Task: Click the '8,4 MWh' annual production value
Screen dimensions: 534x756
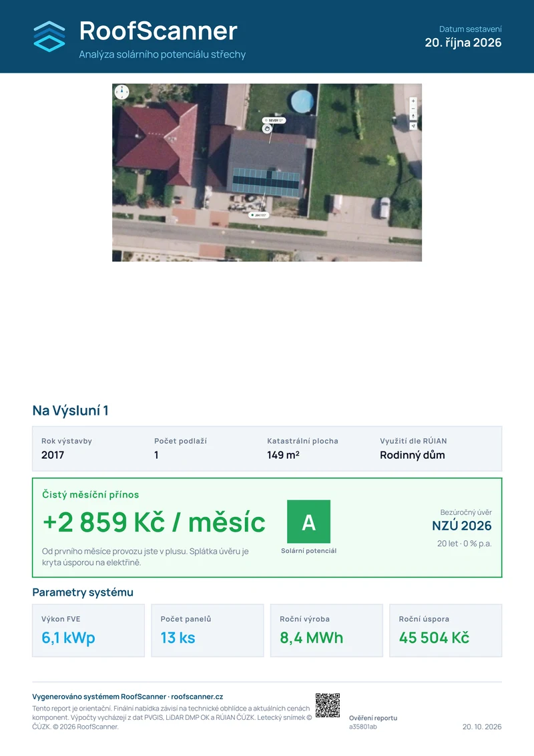Action: 311,637
